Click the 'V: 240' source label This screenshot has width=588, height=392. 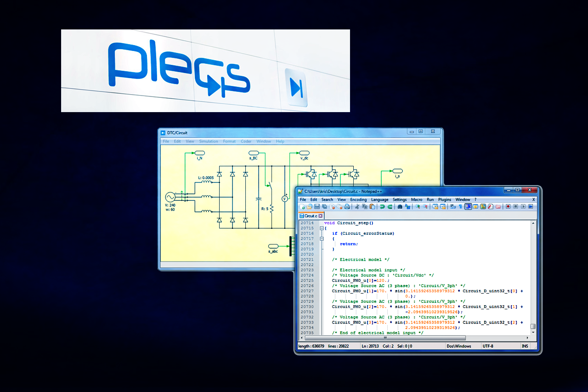click(170, 205)
